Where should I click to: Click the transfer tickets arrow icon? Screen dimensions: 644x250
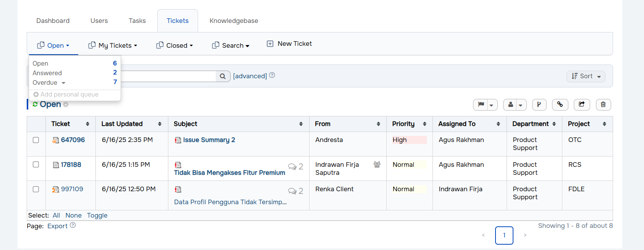tap(582, 105)
